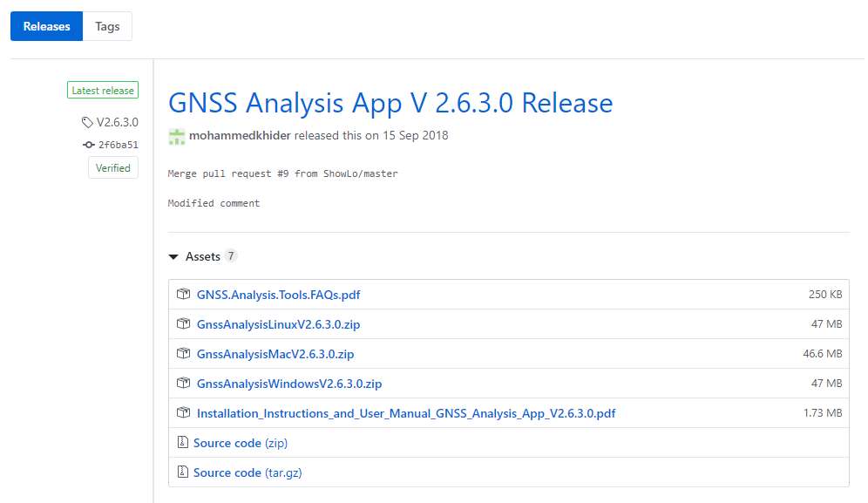Click the commit icon next to 2f6ba51
This screenshot has width=868, height=503.
click(x=88, y=145)
